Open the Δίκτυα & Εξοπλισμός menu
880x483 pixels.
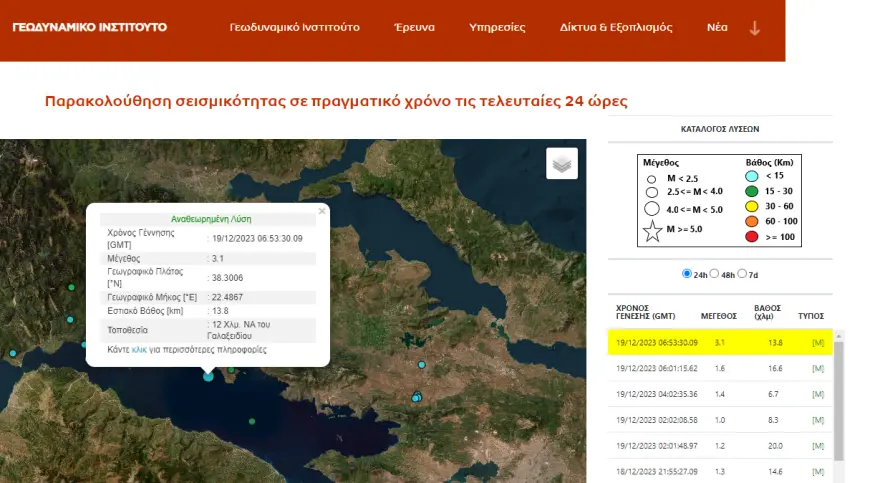pos(617,28)
